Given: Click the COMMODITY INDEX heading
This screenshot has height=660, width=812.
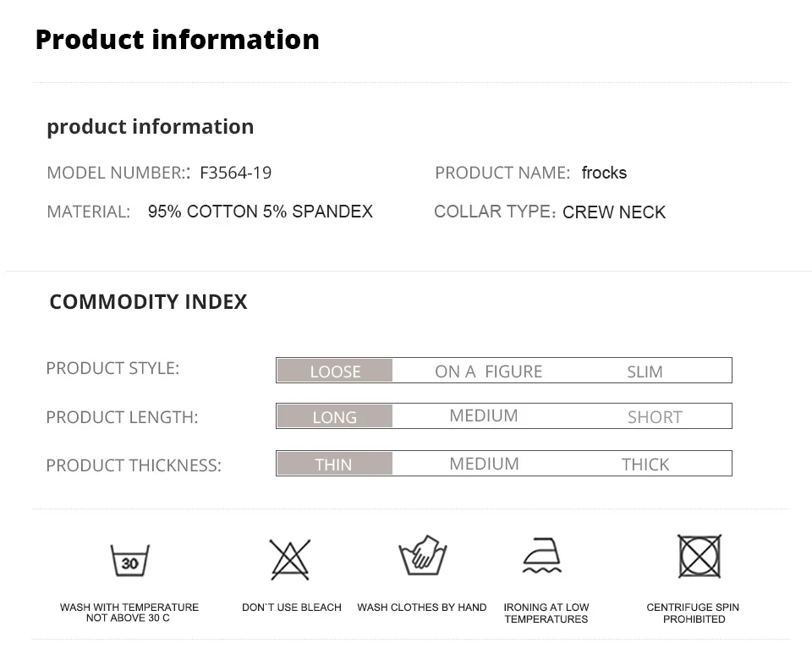Looking at the screenshot, I should pos(148,302).
